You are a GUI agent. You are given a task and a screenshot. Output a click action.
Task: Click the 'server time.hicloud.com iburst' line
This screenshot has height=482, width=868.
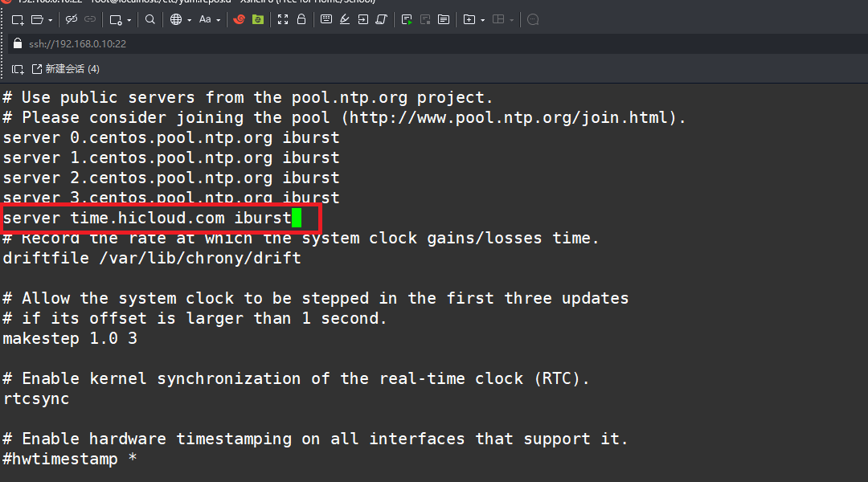(147, 218)
